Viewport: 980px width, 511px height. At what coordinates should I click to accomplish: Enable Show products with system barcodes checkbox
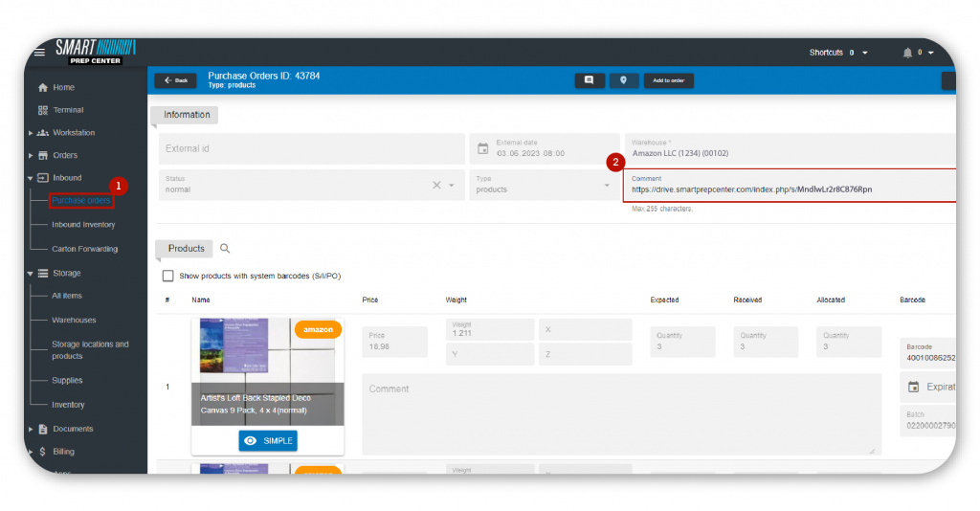click(168, 276)
